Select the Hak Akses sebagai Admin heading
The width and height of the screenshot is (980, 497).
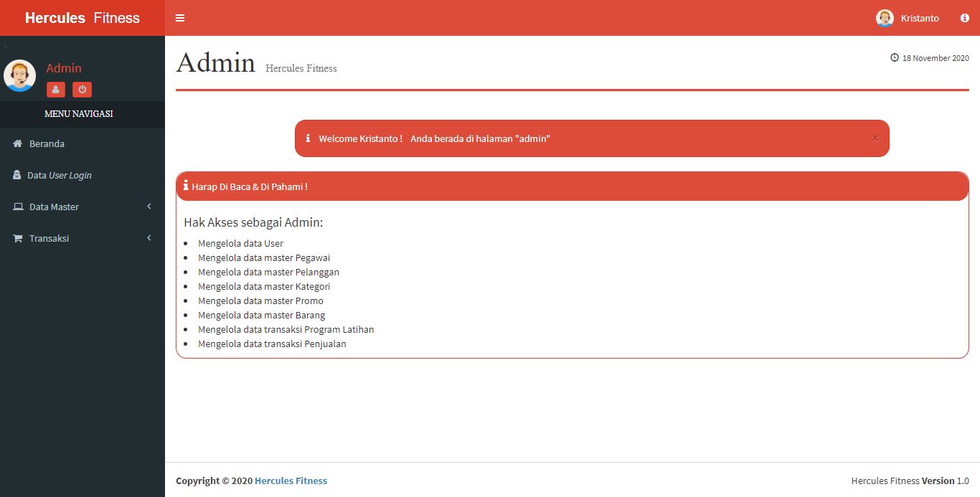[x=253, y=222]
